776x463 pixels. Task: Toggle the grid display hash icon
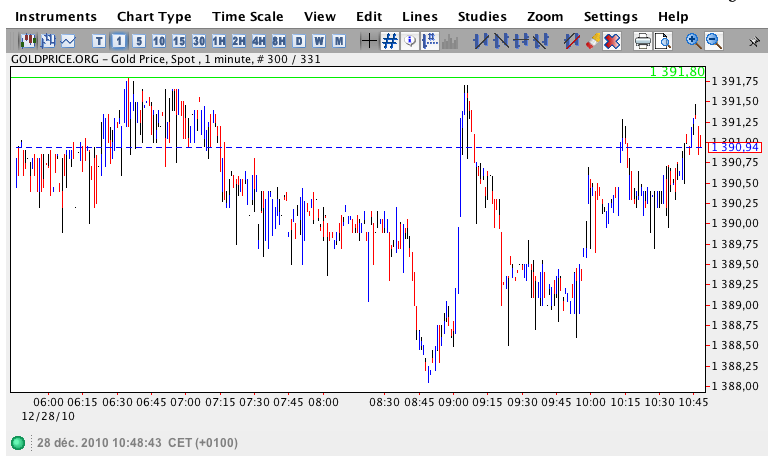point(390,41)
